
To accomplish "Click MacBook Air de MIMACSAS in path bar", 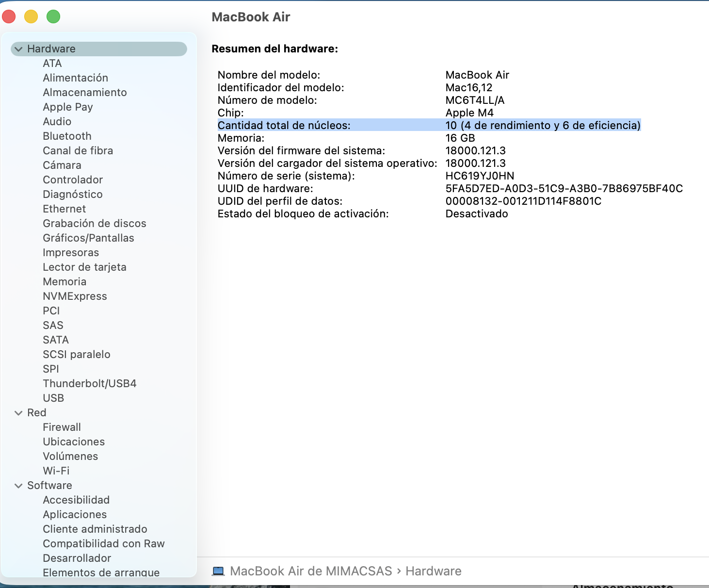I will (x=311, y=571).
